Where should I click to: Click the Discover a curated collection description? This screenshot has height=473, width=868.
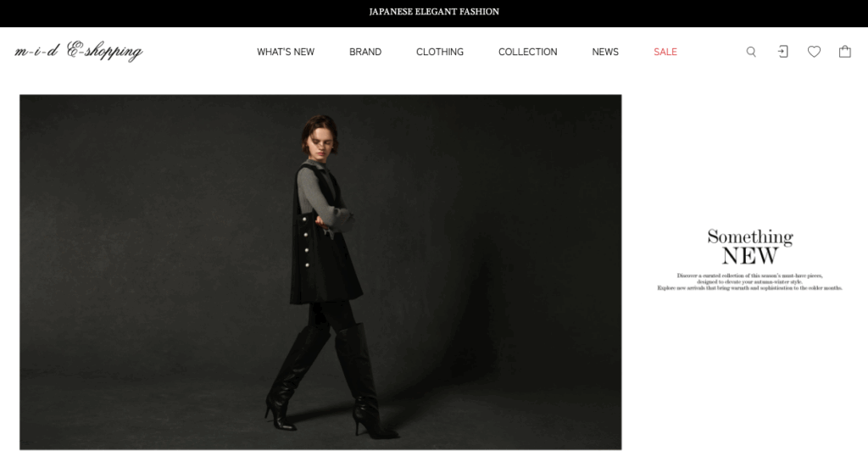[x=749, y=281]
